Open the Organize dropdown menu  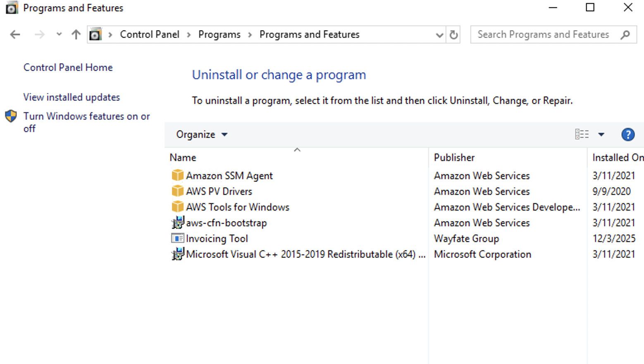[x=201, y=134]
